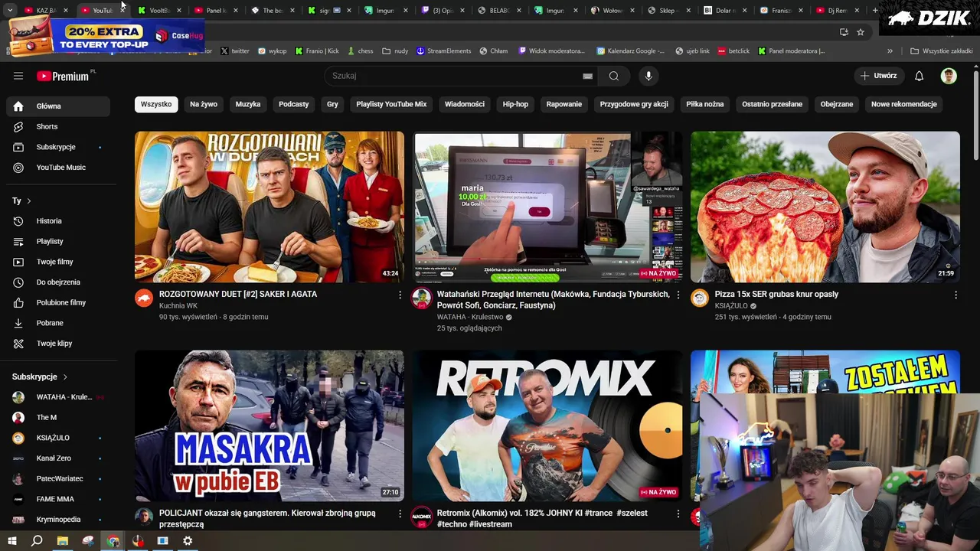Screen dimensions: 980x551
Task: Open the RETROMIX livestream thumbnail
Action: pyautogui.click(x=547, y=425)
